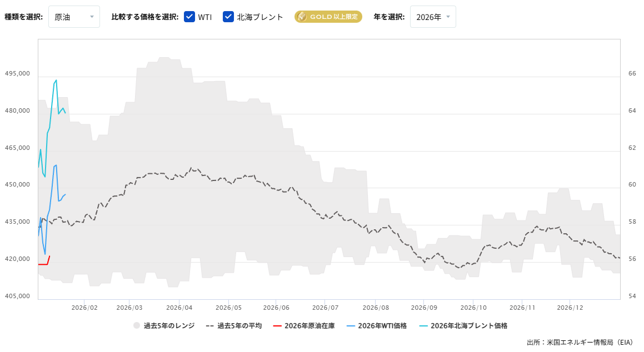Click the red line icon for 2026年原油在庫
The height and width of the screenshot is (352, 644).
click(277, 326)
